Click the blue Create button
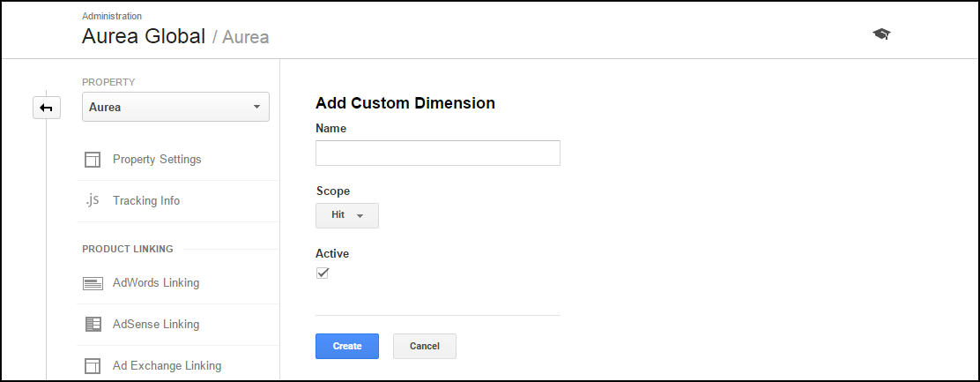This screenshot has width=980, height=382. click(347, 346)
